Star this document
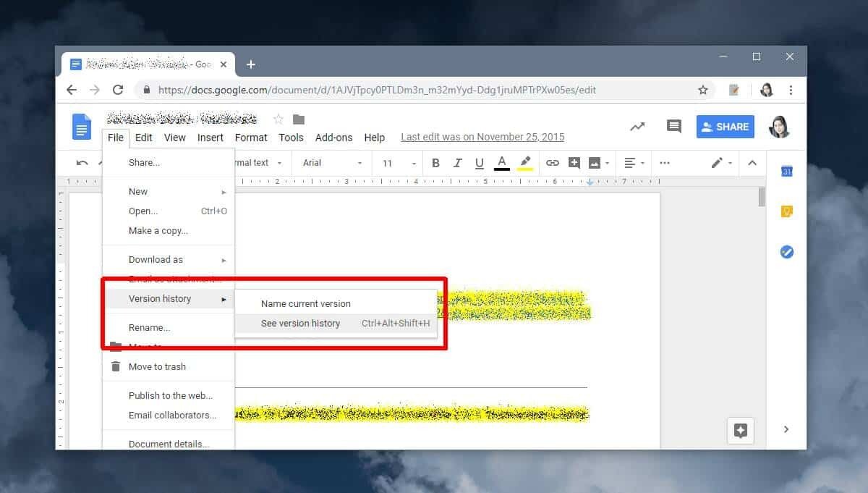The height and width of the screenshot is (493, 868). pos(277,118)
